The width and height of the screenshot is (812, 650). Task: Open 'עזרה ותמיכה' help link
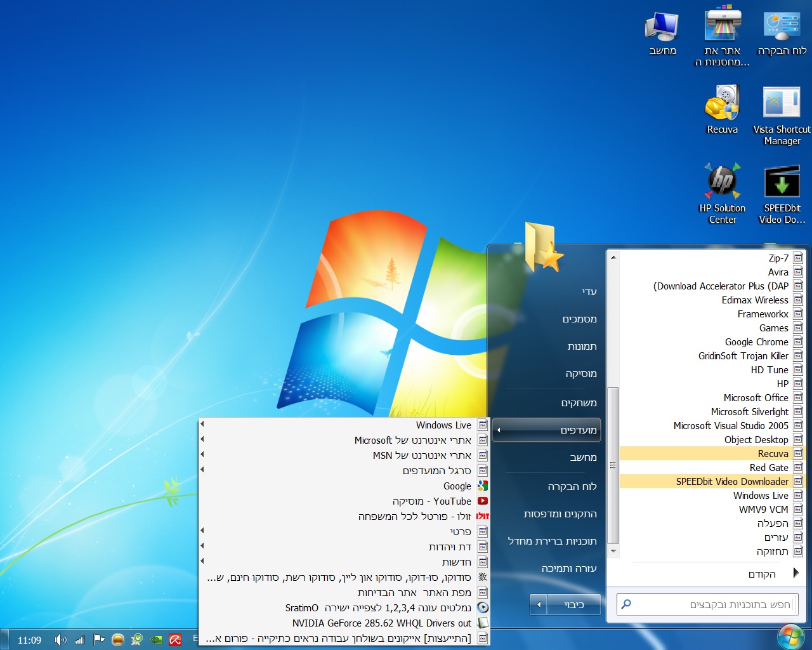(x=547, y=569)
